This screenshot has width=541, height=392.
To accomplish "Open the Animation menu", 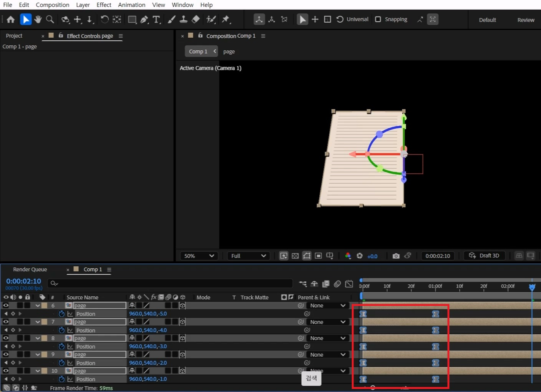I will point(132,5).
